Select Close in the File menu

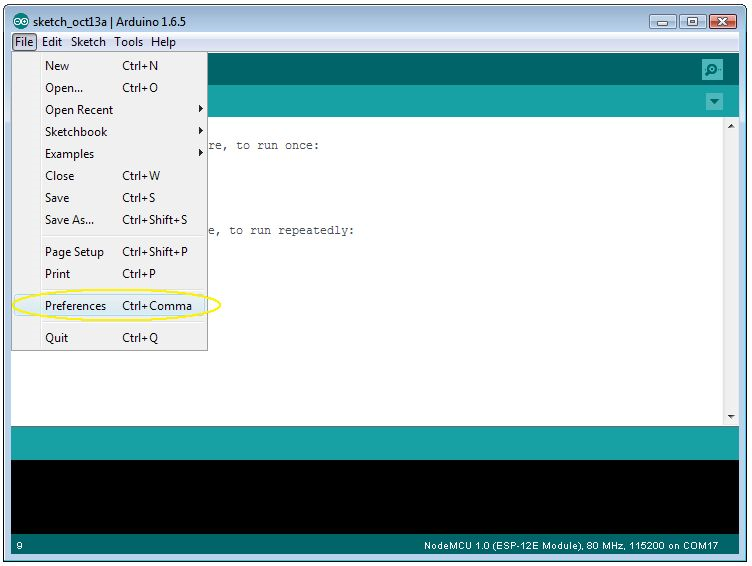[110, 176]
